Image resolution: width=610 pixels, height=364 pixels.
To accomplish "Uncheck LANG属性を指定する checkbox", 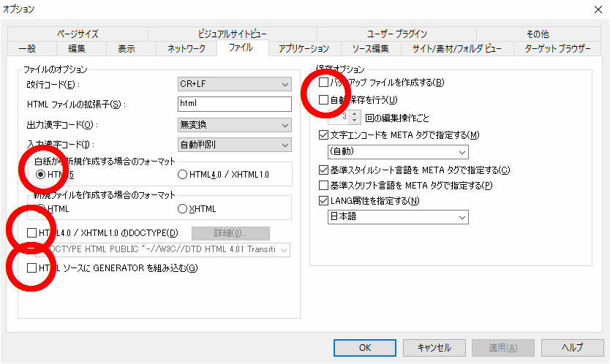I will 324,201.
